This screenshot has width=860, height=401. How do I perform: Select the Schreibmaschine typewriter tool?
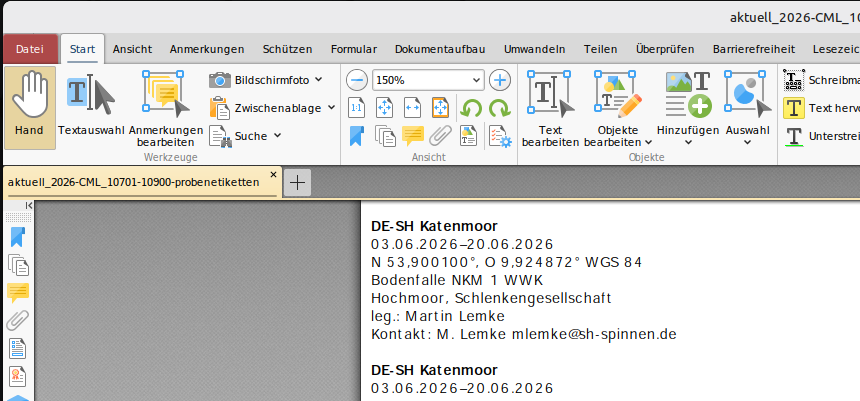pyautogui.click(x=821, y=80)
